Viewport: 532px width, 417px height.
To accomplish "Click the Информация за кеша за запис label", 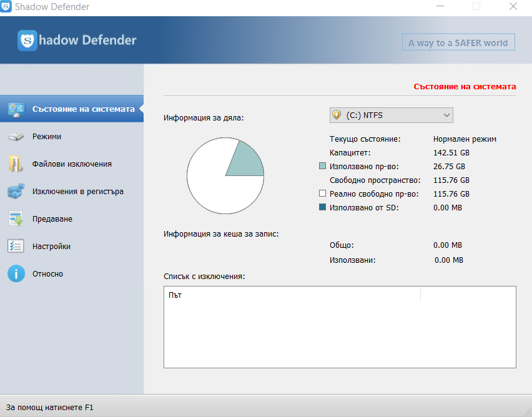I will click(221, 233).
